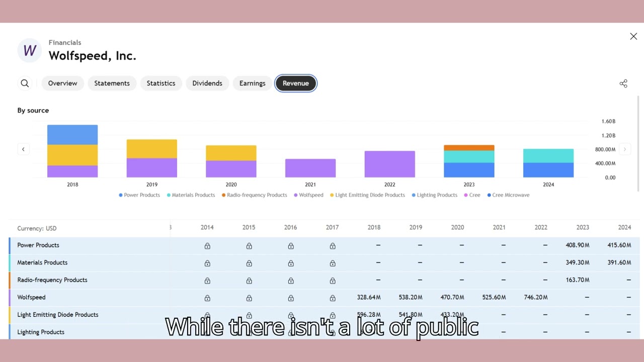
Task: Toggle Power Products legend item
Action: [x=139, y=195]
